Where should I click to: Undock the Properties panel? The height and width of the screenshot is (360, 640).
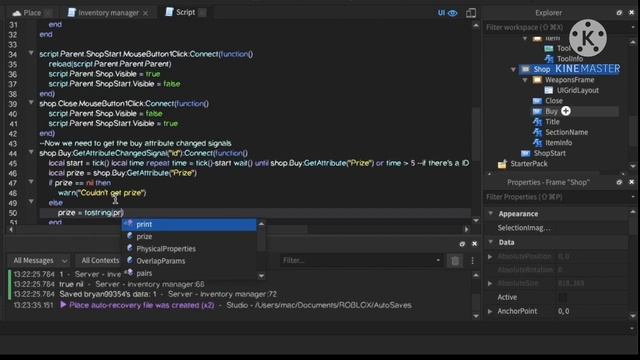[x=619, y=182]
